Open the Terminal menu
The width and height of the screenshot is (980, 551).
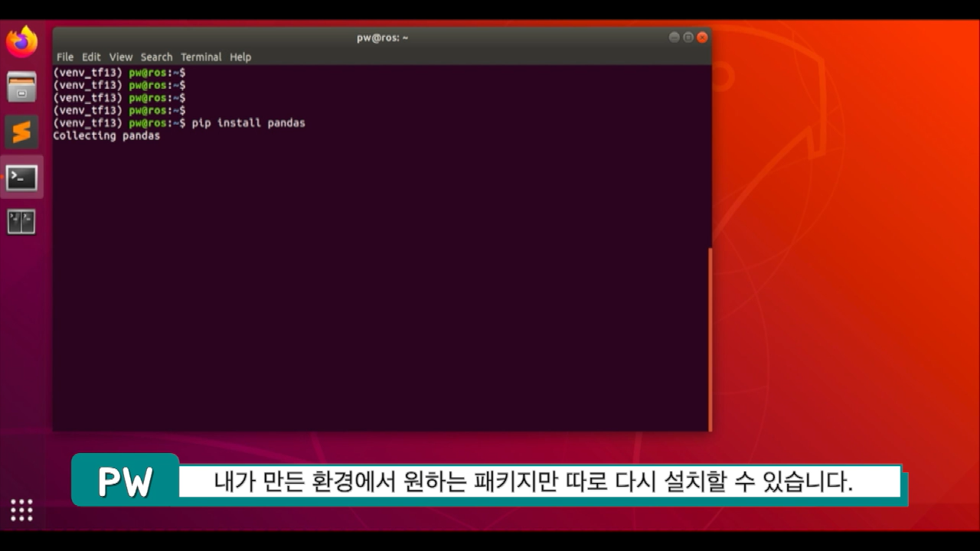pyautogui.click(x=201, y=57)
